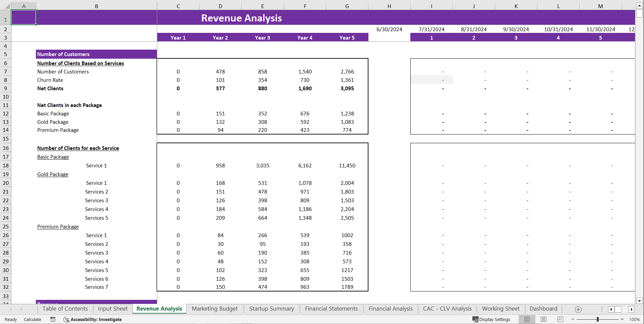The width and height of the screenshot is (644, 324).
Task: Open the Input Sheet tab
Action: pos(113,309)
